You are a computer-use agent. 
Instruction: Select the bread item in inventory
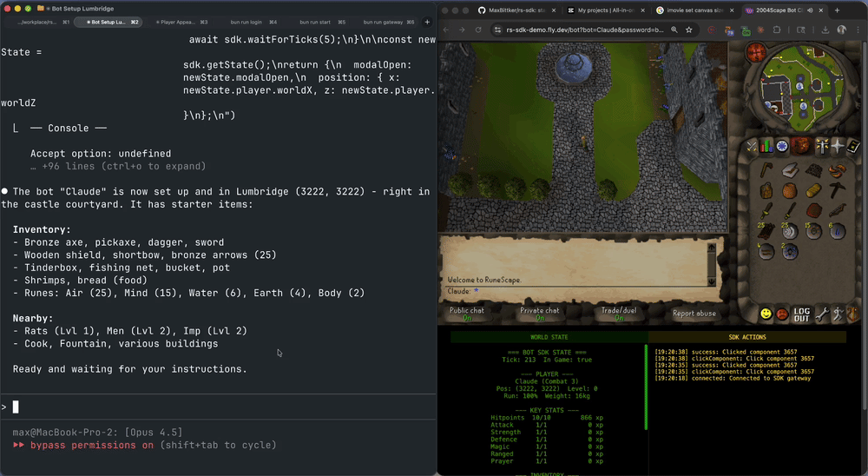[812, 190]
